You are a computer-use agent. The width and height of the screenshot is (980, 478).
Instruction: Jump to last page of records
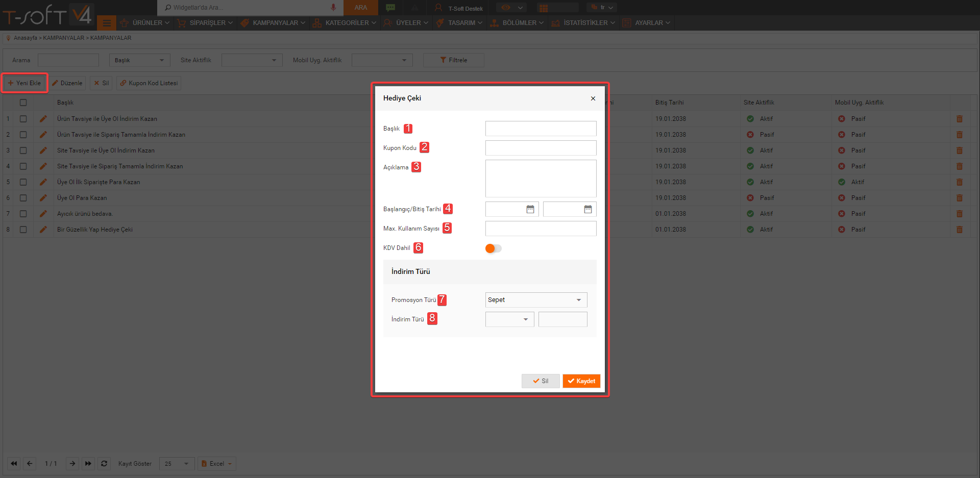pos(88,464)
